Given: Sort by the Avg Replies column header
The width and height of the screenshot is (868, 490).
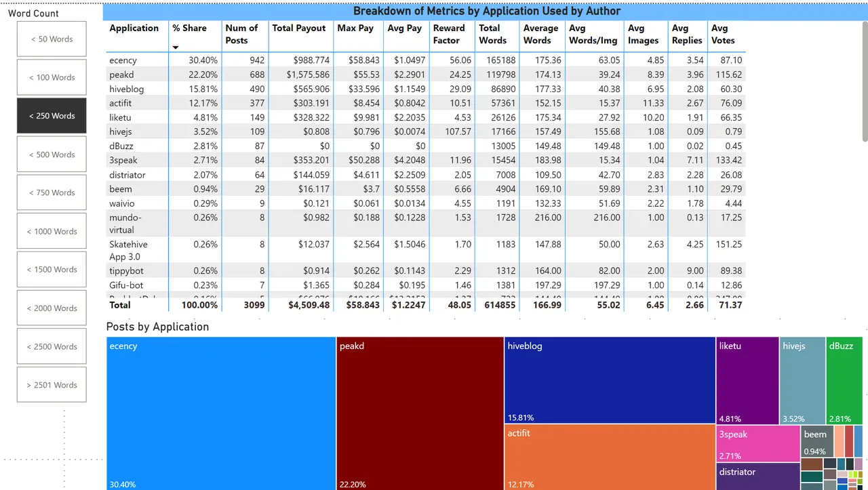Looking at the screenshot, I should click(x=687, y=34).
